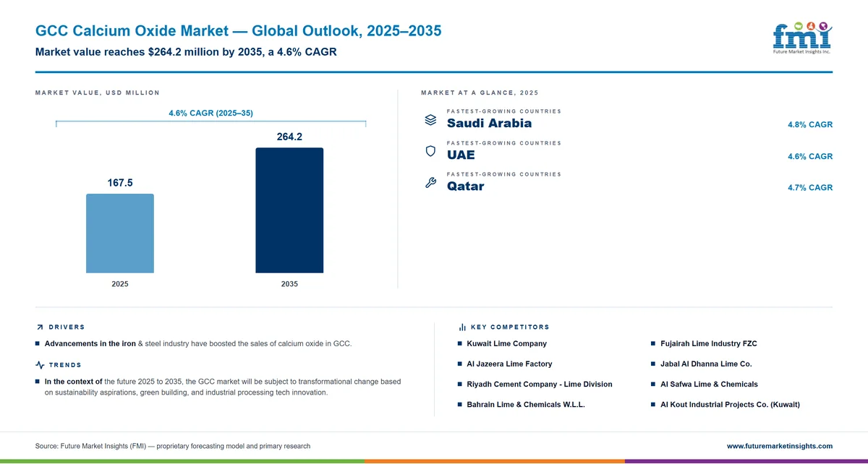Click the UAE country name
Image resolution: width=868 pixels, height=464 pixels.
tap(461, 155)
